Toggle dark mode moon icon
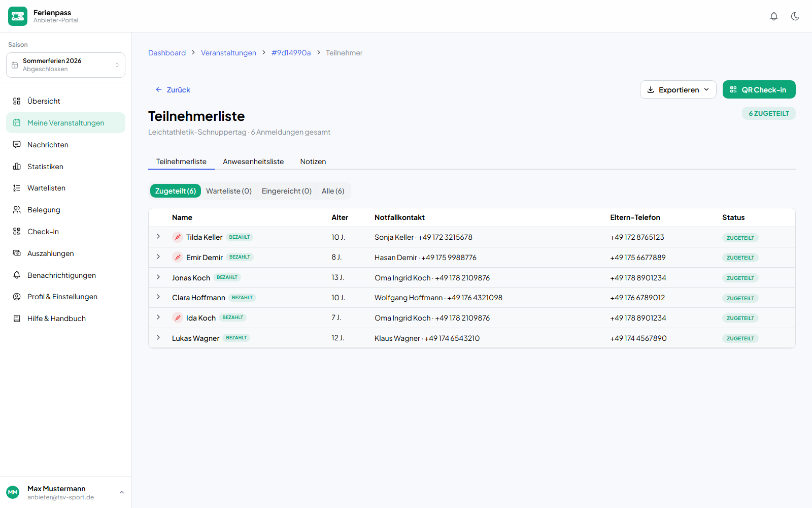The image size is (812, 508). (x=795, y=16)
